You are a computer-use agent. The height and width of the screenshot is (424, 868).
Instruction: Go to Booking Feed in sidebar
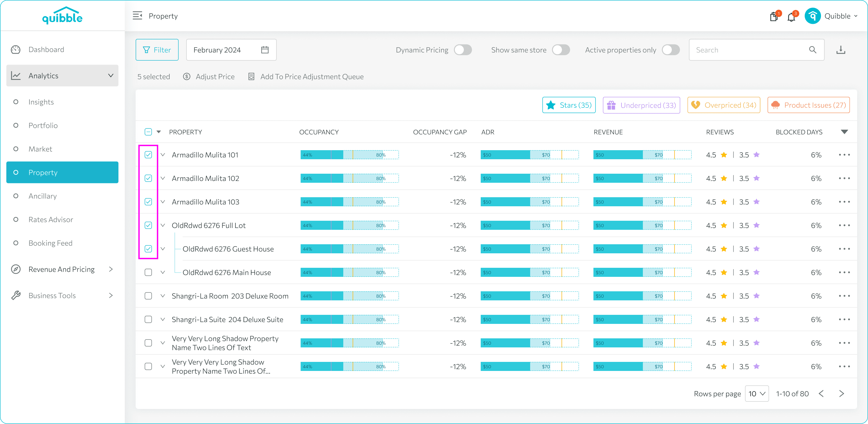[51, 243]
